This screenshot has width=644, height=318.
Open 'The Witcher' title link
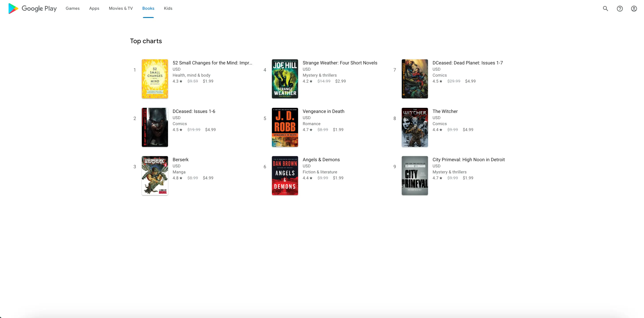click(x=445, y=111)
